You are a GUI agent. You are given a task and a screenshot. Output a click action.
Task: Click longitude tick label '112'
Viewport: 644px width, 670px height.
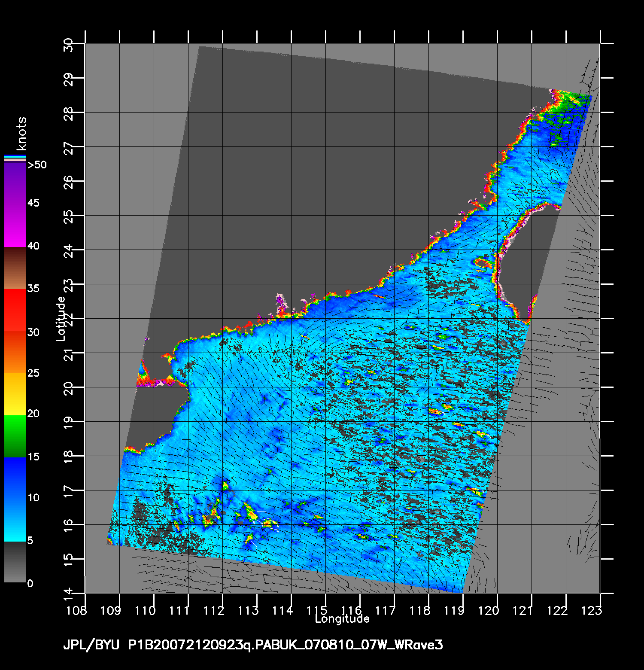coord(215,610)
